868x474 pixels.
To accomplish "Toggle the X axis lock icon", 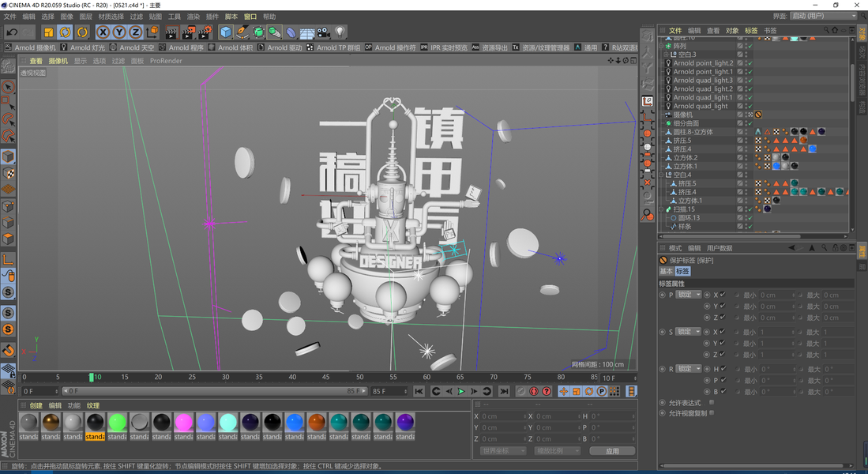I will 103,32.
